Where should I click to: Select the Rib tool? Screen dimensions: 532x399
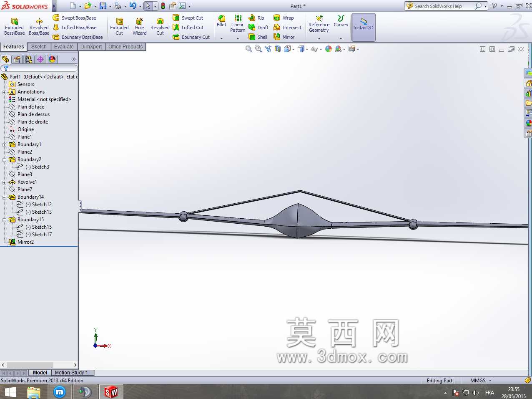[256, 18]
